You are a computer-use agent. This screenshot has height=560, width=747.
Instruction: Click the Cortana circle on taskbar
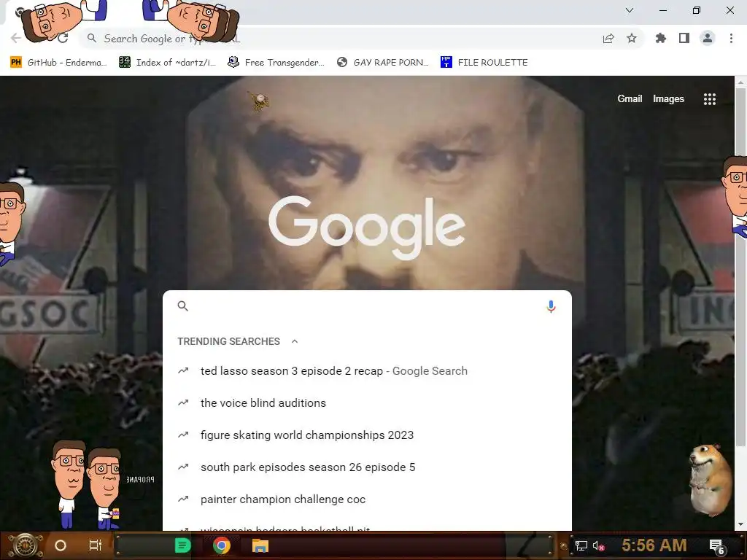(x=61, y=545)
